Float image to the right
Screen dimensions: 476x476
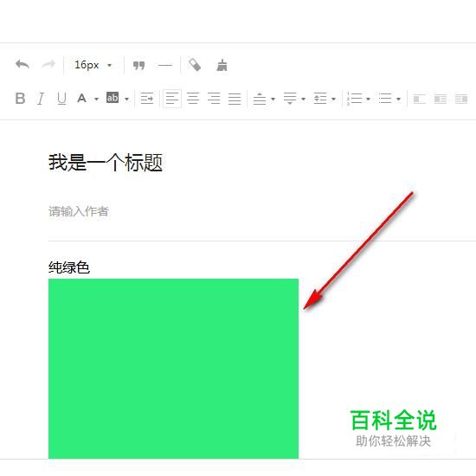(x=461, y=99)
